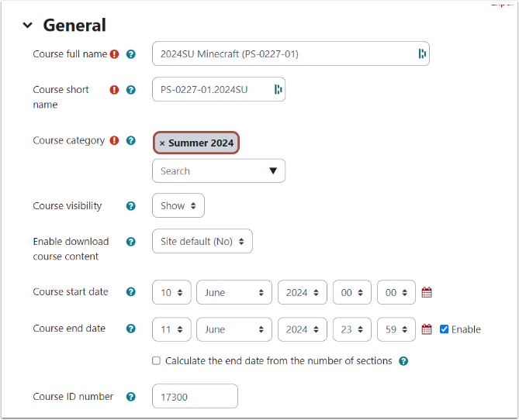
Task: Click the Course full name text field
Action: coord(283,54)
